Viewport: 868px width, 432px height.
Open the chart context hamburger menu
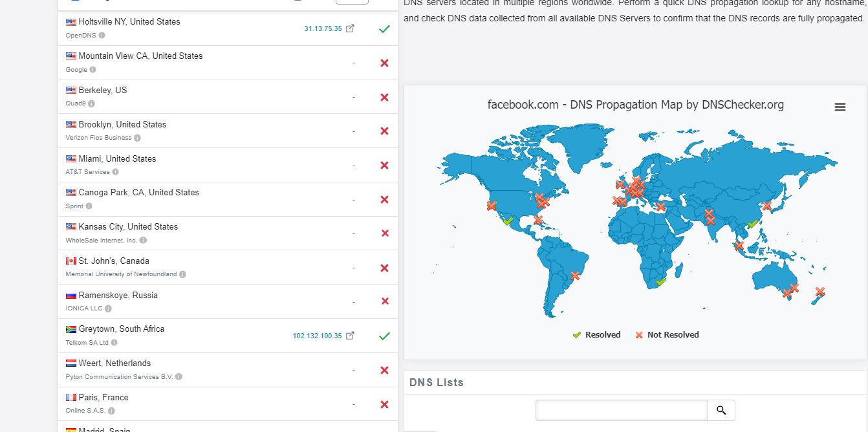(840, 107)
